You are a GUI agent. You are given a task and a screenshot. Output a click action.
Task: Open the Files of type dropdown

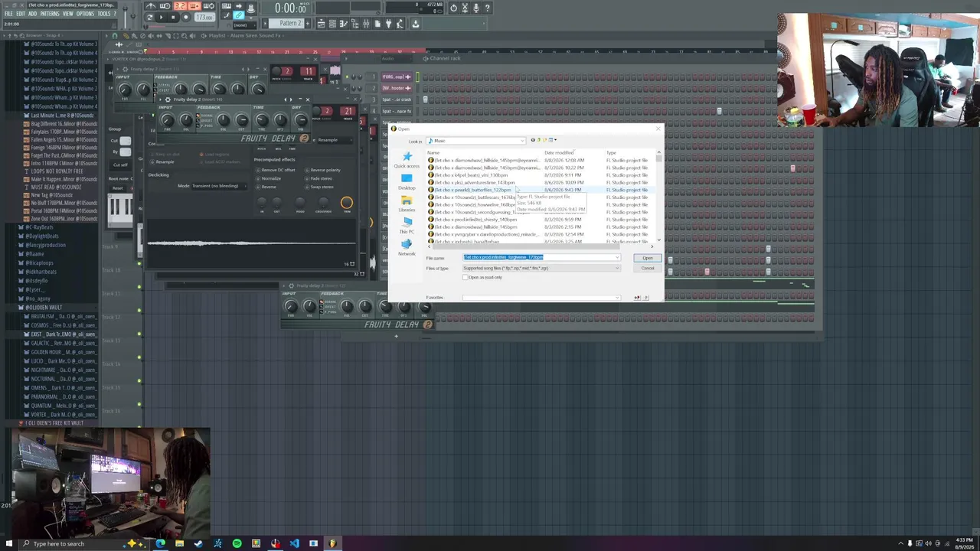[541, 269]
